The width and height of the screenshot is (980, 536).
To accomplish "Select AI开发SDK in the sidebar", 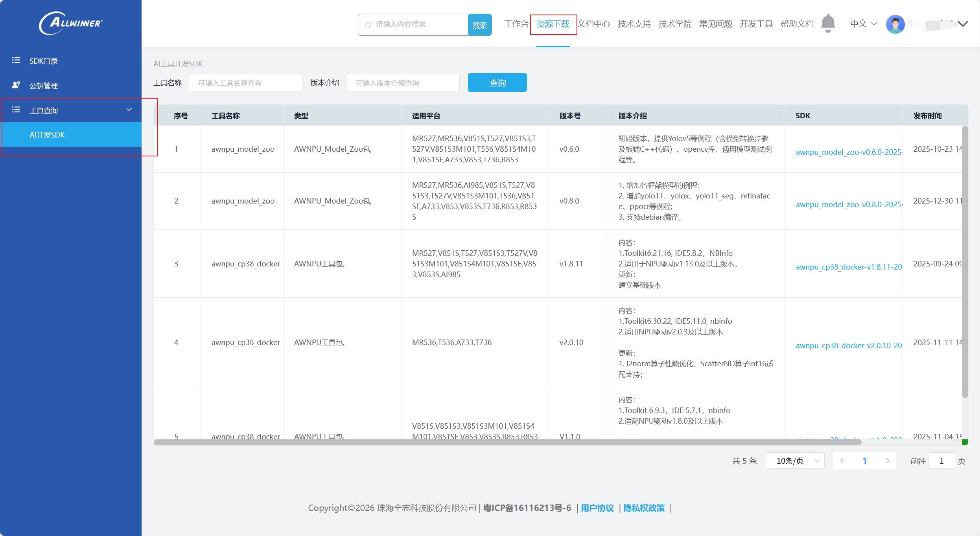I will pyautogui.click(x=47, y=135).
